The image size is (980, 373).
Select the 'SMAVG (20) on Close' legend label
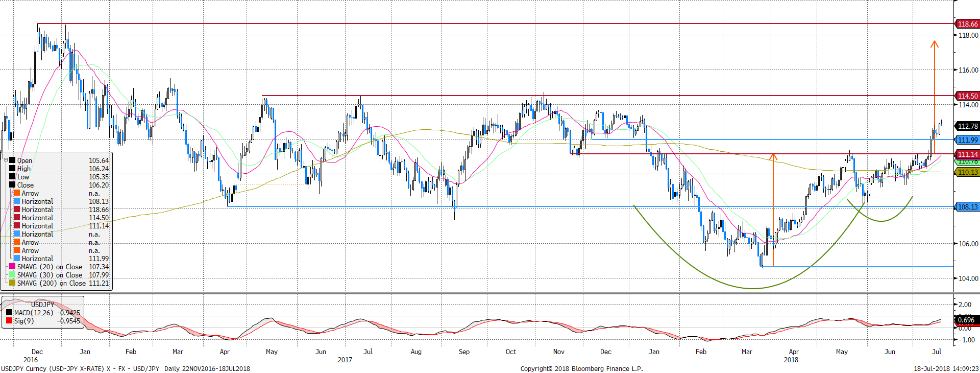coord(50,267)
